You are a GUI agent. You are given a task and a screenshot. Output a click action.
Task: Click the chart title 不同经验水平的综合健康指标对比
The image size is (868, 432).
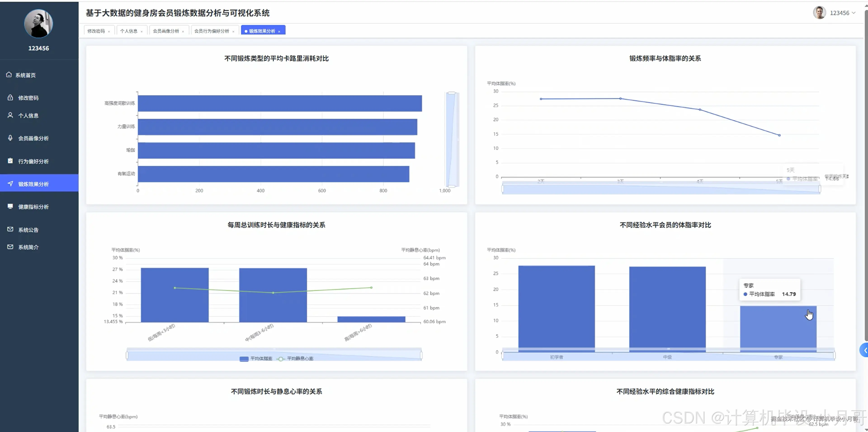(x=665, y=392)
